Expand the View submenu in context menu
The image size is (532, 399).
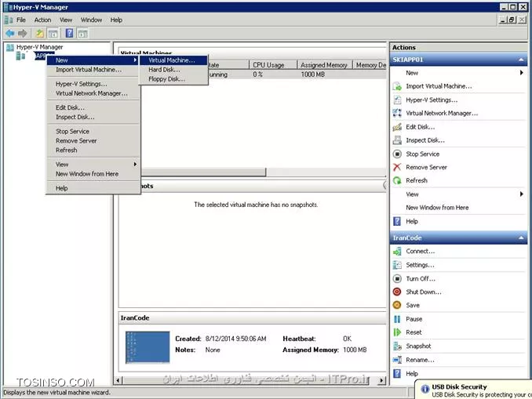(x=135, y=164)
